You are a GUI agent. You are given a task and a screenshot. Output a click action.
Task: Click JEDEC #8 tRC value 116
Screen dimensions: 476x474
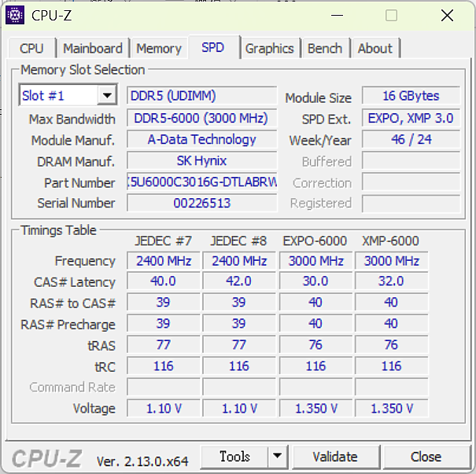pyautogui.click(x=239, y=366)
